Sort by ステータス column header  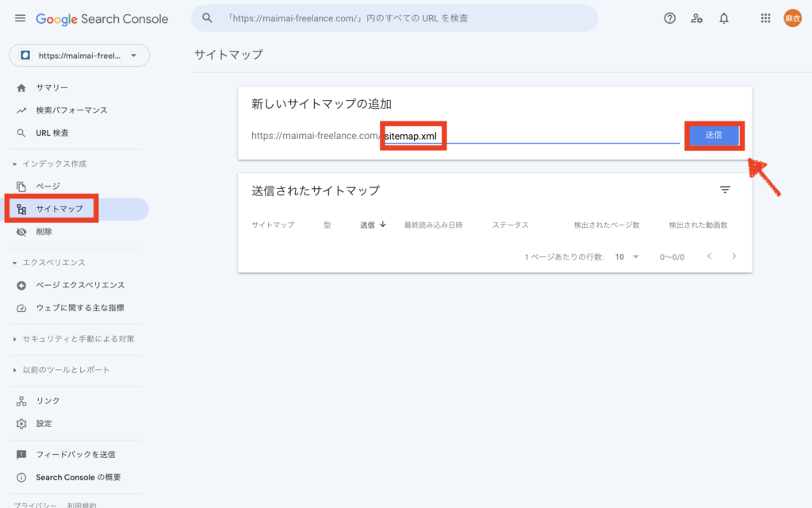tap(510, 225)
